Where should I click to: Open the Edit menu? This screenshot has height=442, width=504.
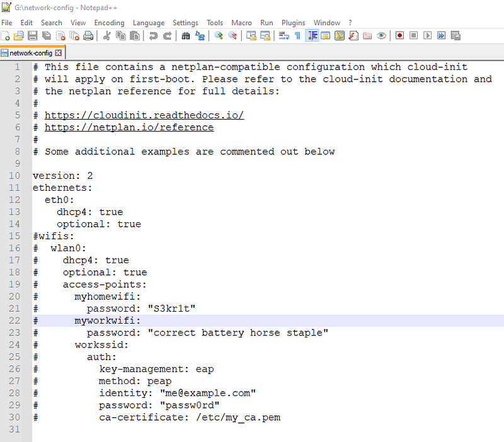(26, 23)
